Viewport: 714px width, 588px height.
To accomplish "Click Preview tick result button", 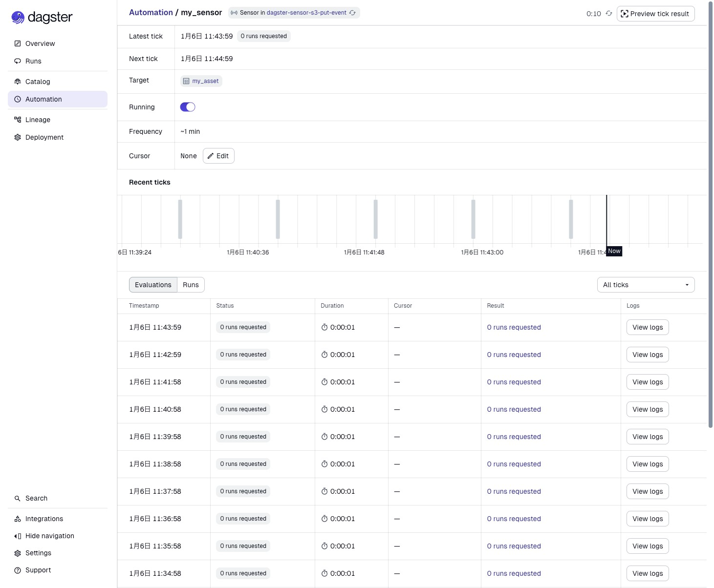I will coord(655,14).
